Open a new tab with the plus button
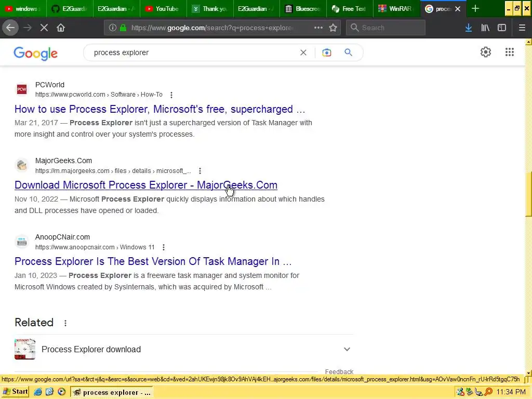Screen dimensions: 532x399 (475, 9)
